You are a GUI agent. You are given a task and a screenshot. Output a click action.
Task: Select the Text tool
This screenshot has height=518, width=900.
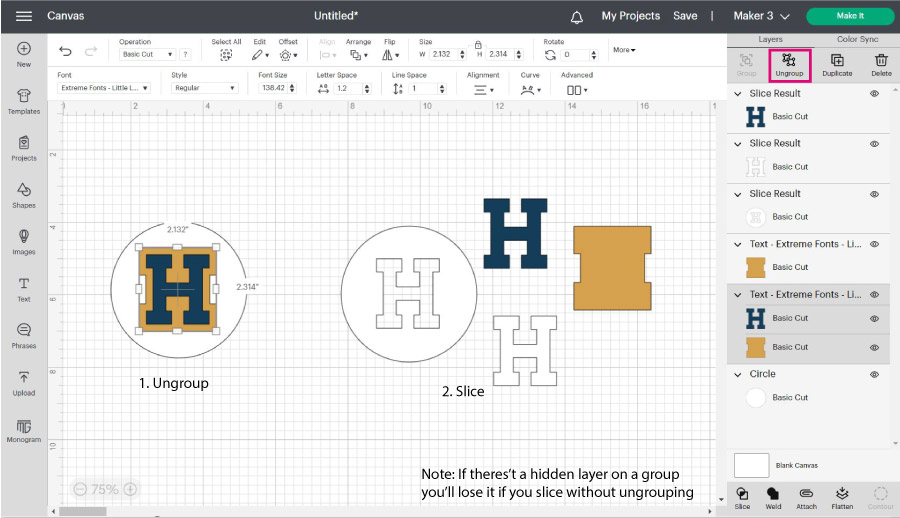(x=24, y=289)
